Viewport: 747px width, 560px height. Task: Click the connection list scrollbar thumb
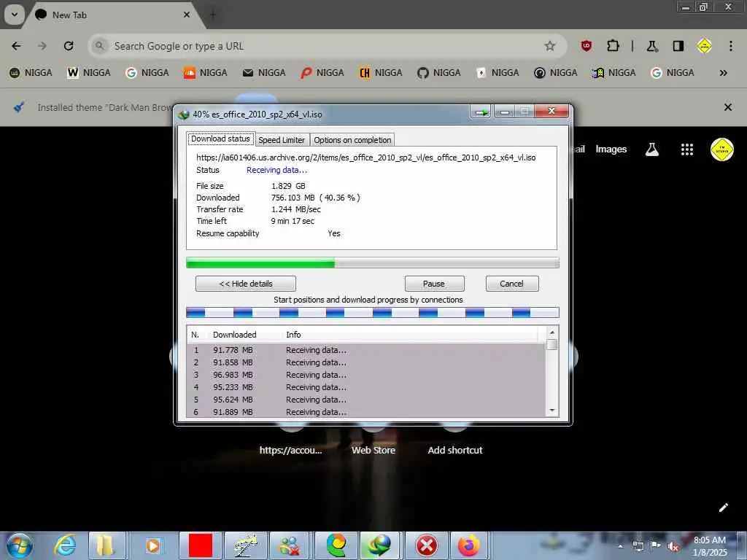coord(552,345)
